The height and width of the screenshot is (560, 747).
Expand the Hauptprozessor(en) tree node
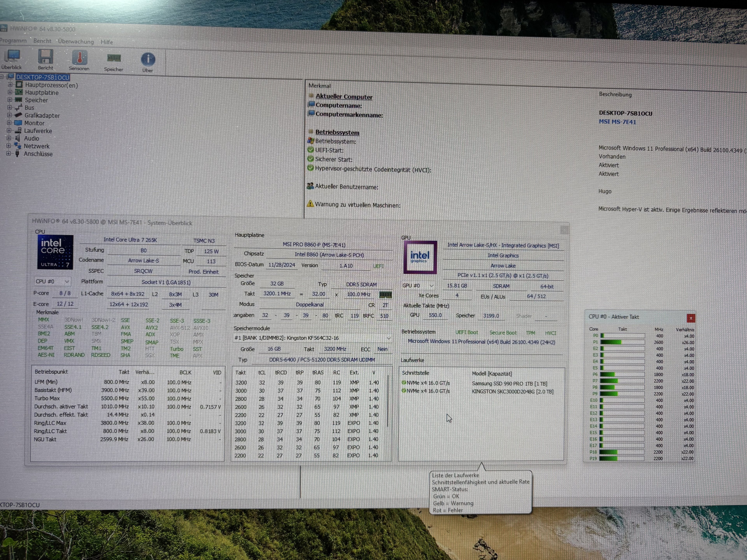10,84
